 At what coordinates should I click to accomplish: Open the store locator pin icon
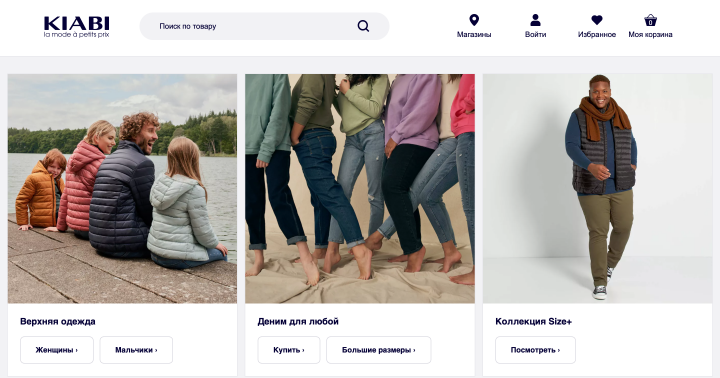click(474, 20)
